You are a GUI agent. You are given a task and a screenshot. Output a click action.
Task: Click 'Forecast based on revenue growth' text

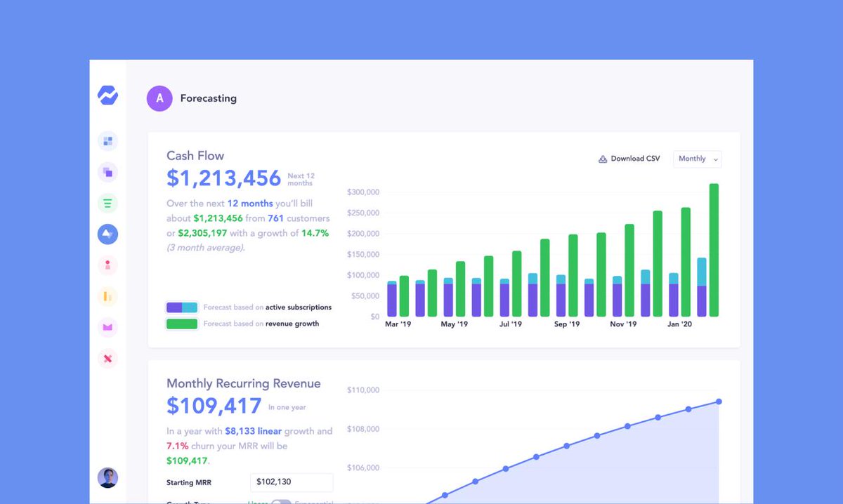[261, 324]
